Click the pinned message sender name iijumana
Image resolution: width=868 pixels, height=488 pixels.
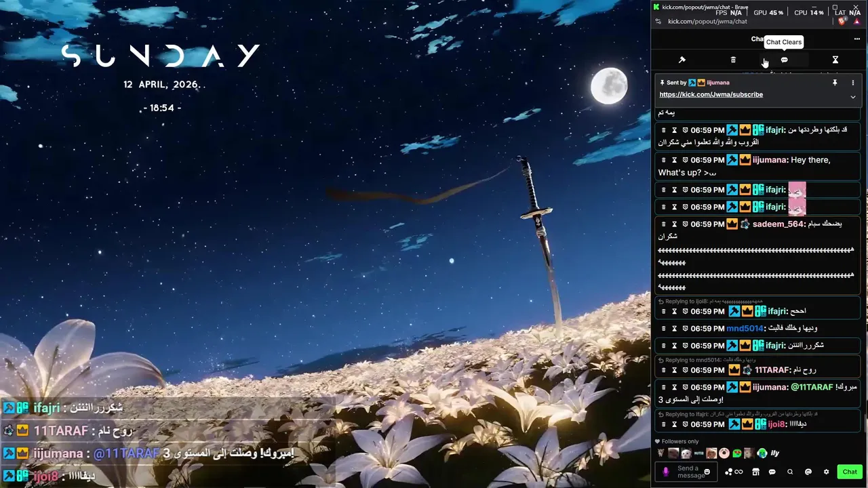point(718,83)
